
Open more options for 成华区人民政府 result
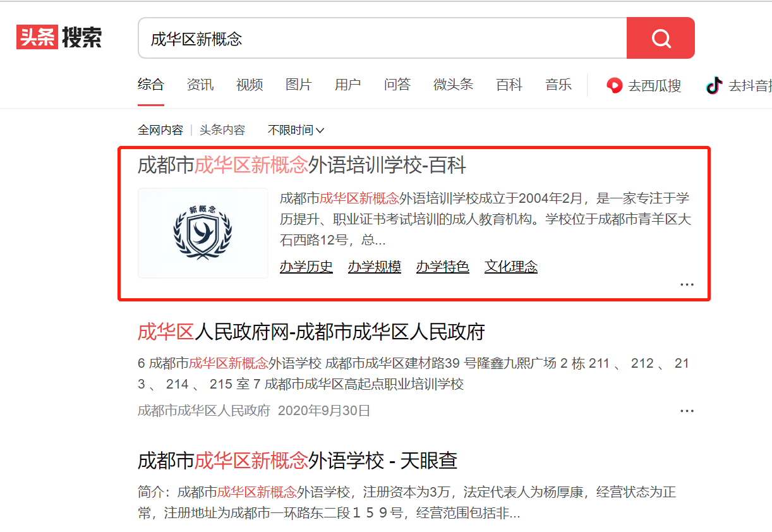687,411
